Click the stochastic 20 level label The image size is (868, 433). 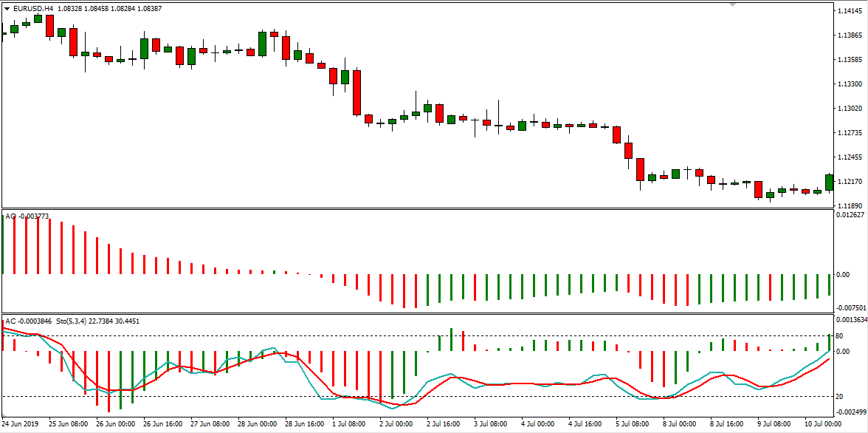point(841,397)
